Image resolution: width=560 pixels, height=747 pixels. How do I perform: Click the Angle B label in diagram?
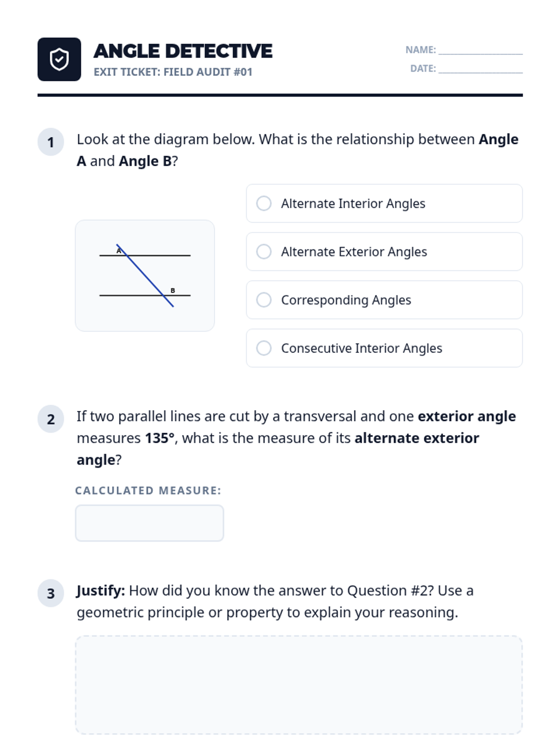[173, 290]
